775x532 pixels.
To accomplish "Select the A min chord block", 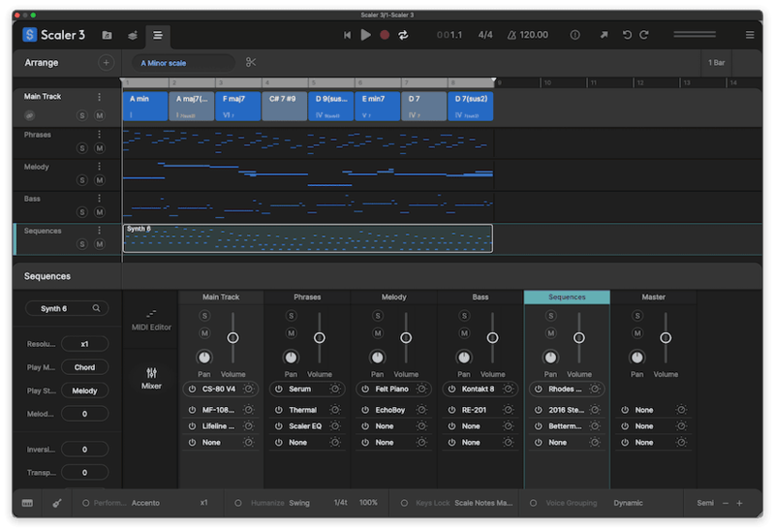I will coord(145,106).
